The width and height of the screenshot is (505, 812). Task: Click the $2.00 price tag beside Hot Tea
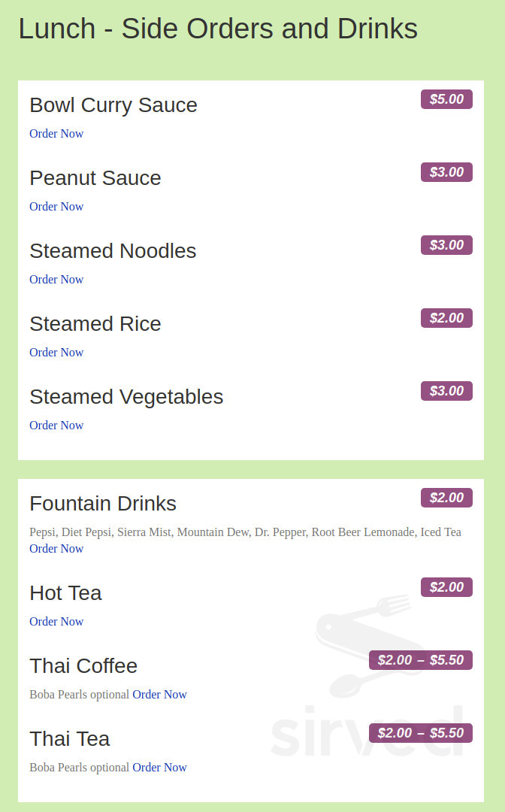(x=446, y=586)
